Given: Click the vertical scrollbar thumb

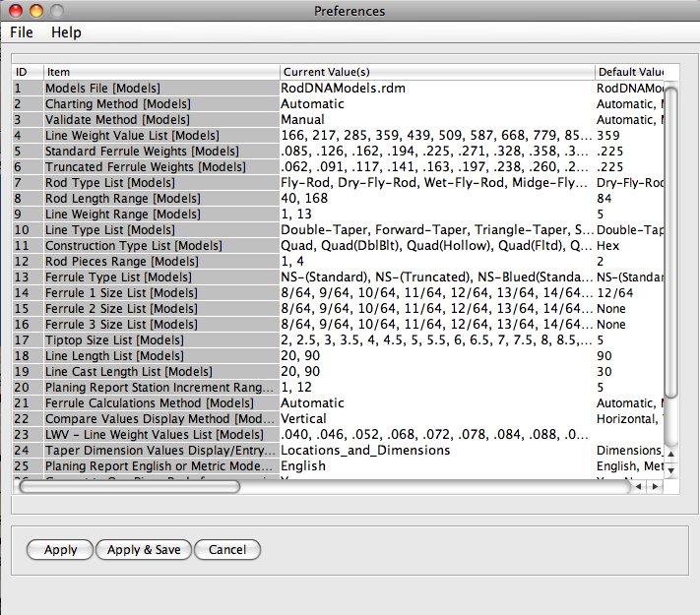Looking at the screenshot, I should [671, 241].
